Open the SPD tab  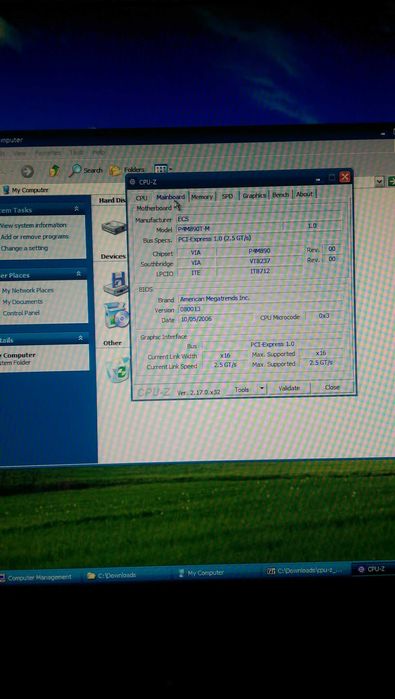tap(227, 196)
